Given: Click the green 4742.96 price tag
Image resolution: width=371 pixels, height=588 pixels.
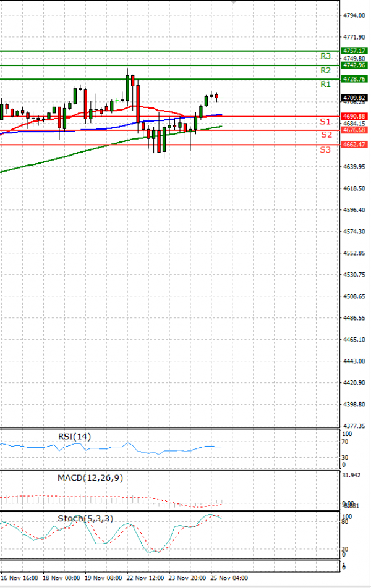Looking at the screenshot, I should pyautogui.click(x=354, y=65).
